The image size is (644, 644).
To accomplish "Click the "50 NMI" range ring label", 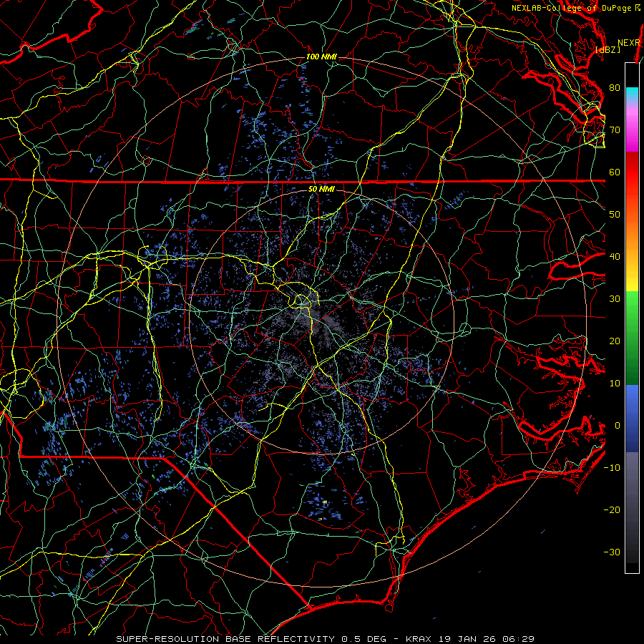I will coord(321,190).
